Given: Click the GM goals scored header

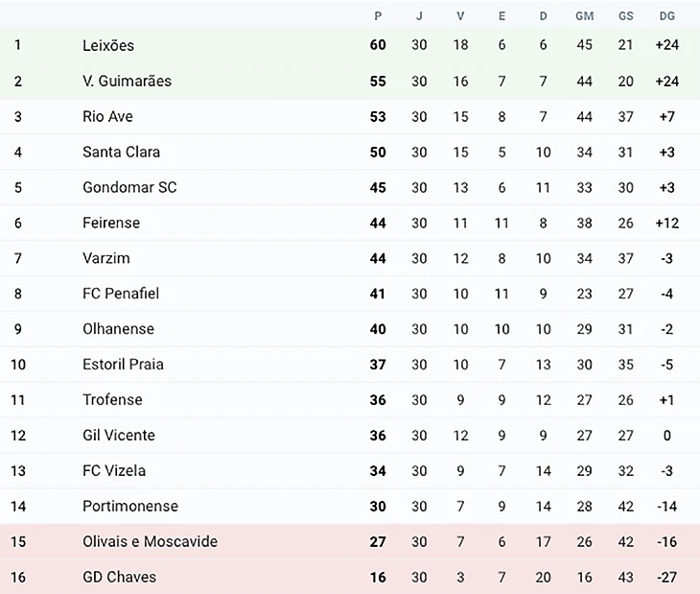Looking at the screenshot, I should 584,15.
